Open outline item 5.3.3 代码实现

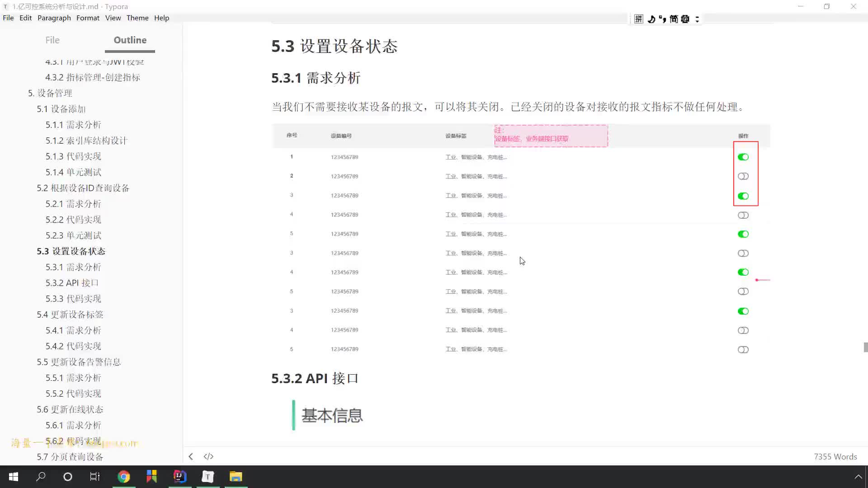73,299
